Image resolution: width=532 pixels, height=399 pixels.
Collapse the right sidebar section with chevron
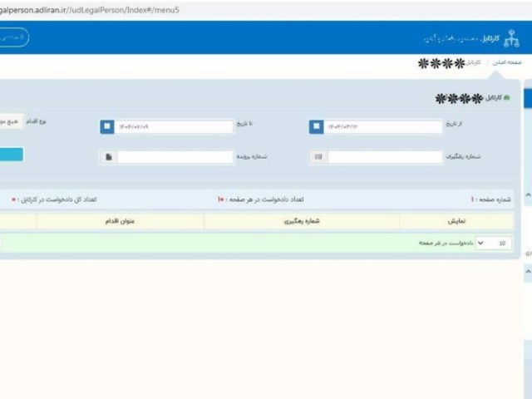coord(527,271)
